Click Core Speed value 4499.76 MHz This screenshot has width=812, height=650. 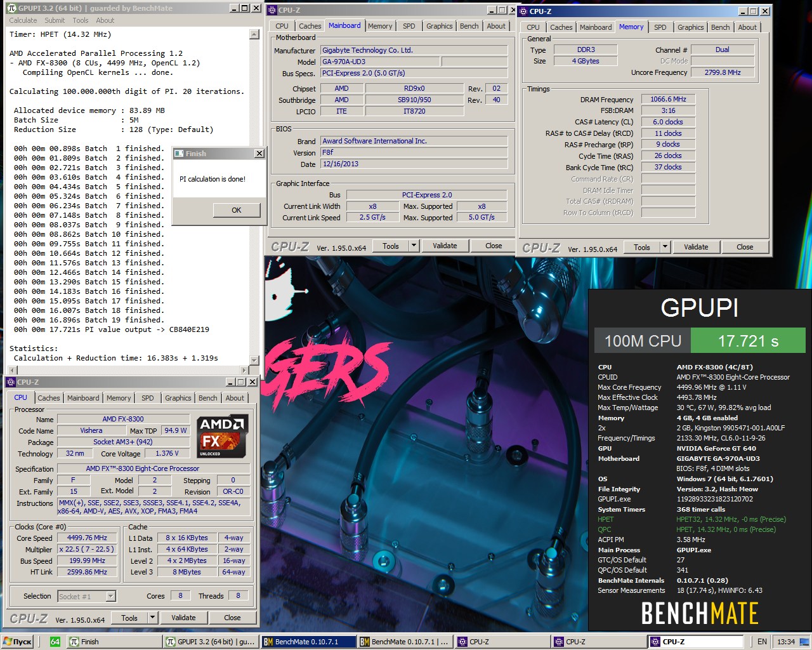pos(88,538)
